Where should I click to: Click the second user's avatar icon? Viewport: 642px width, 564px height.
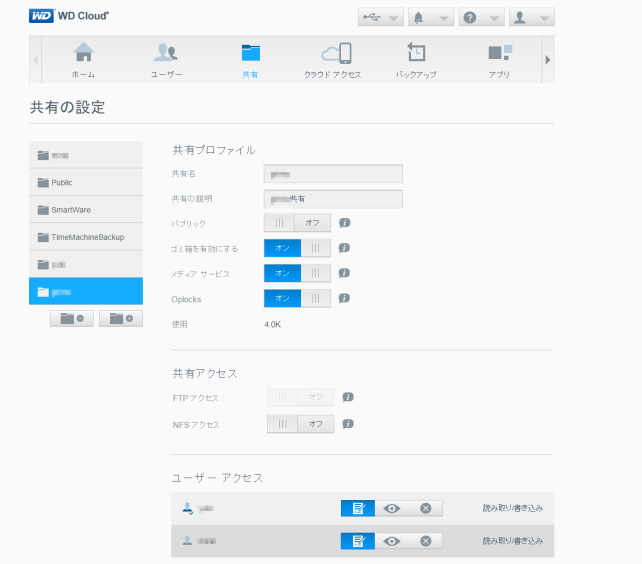[x=187, y=541]
